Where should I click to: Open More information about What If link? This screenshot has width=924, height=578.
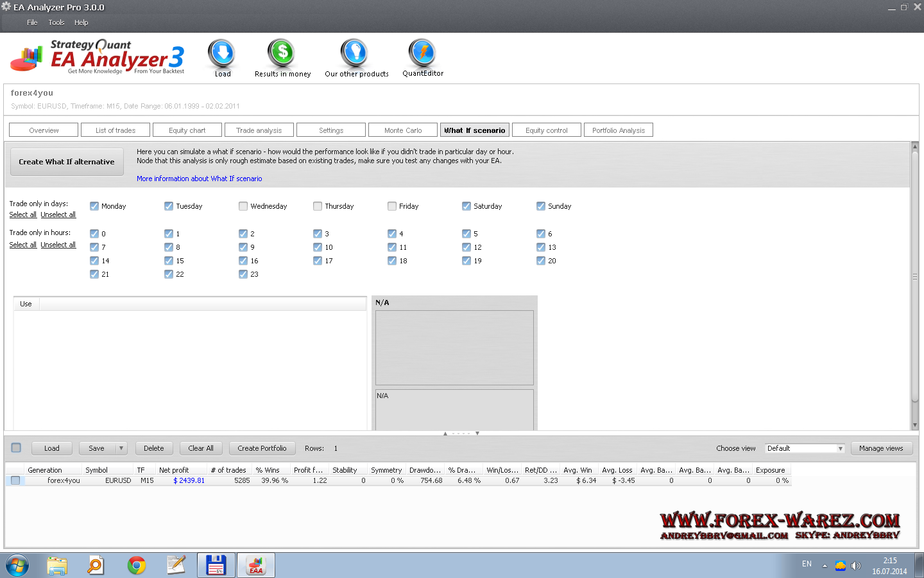tap(199, 179)
